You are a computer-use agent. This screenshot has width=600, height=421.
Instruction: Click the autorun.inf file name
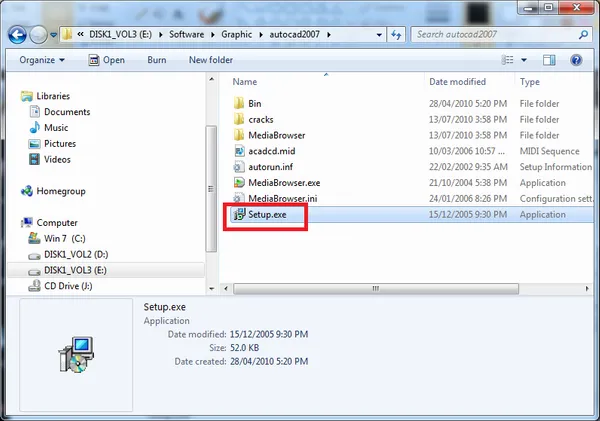(x=271, y=167)
